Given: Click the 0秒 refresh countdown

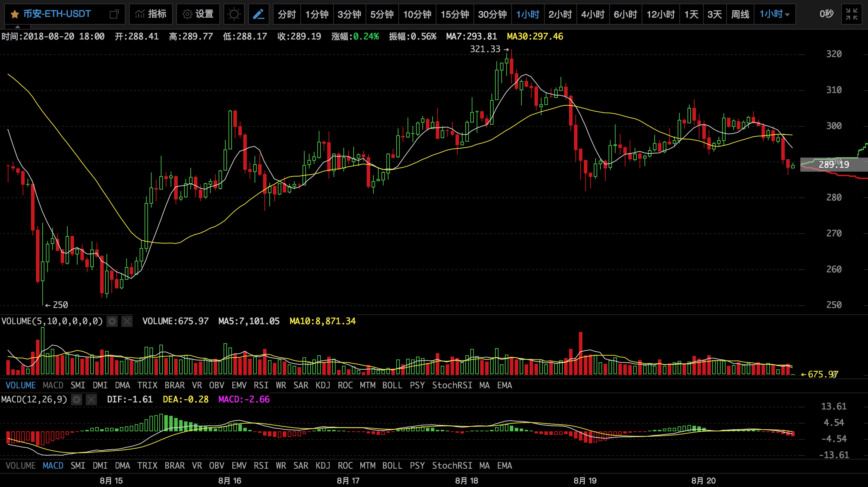Looking at the screenshot, I should (826, 14).
